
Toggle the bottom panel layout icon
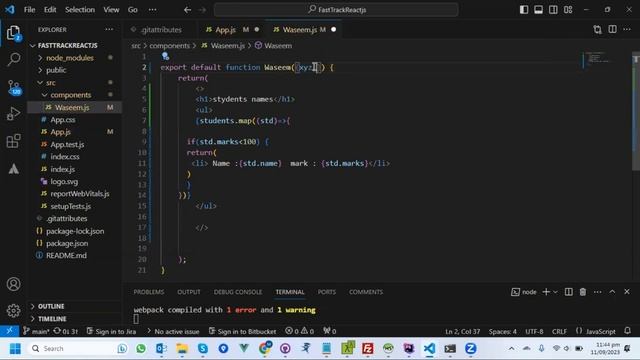click(x=539, y=9)
